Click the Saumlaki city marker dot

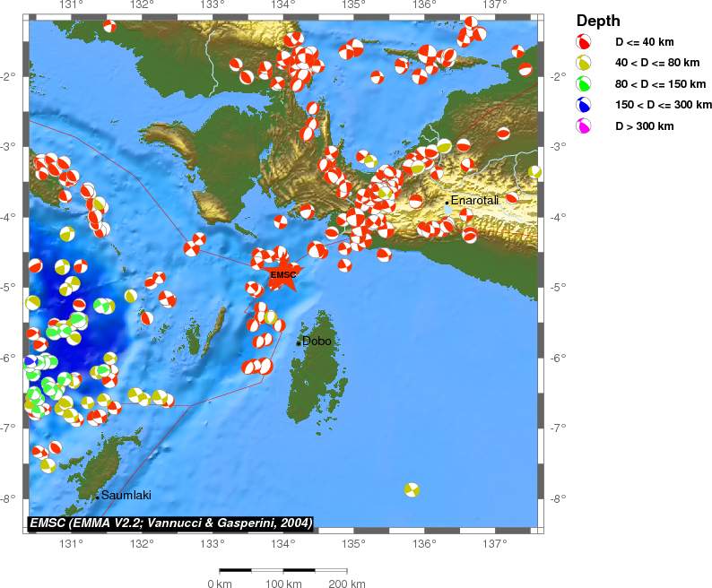97,497
